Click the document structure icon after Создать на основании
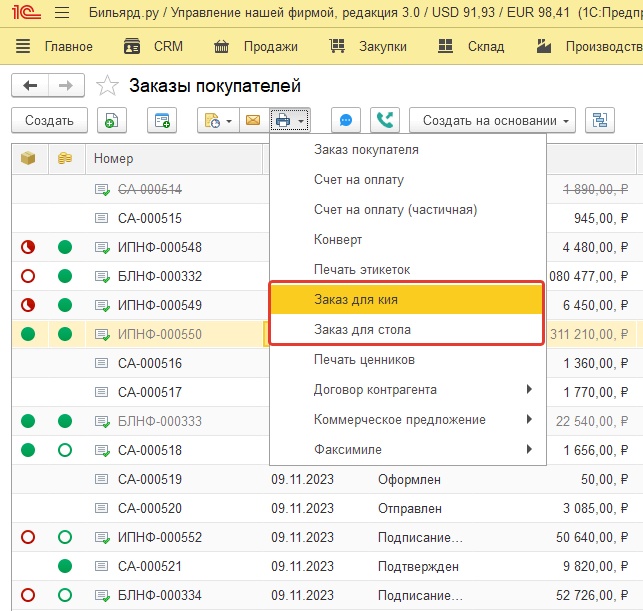 pyautogui.click(x=600, y=121)
